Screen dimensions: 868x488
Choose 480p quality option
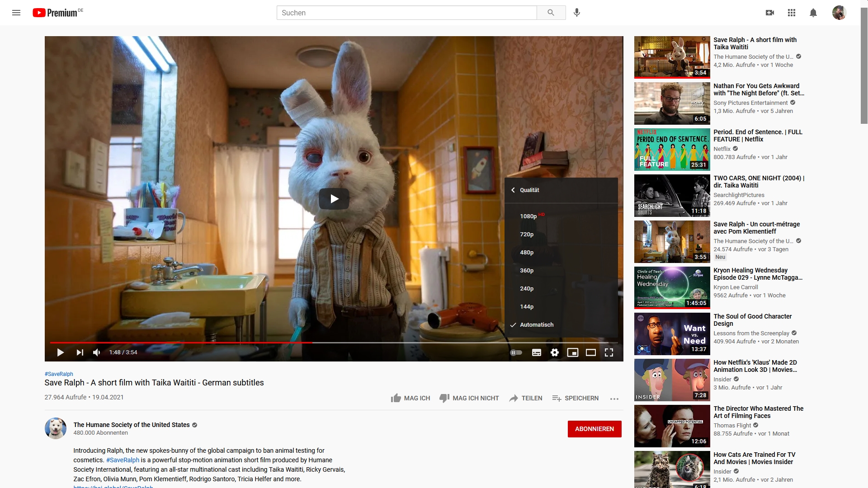pyautogui.click(x=527, y=253)
